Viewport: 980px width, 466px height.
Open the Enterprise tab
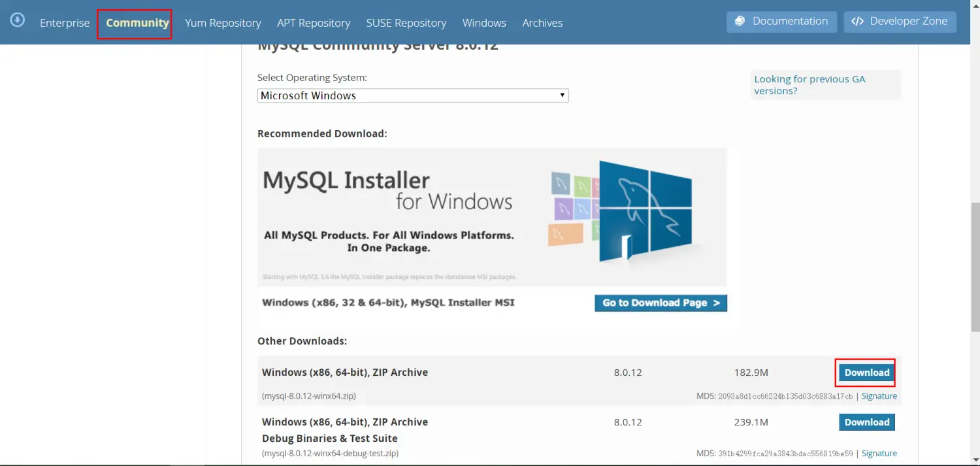tap(65, 23)
